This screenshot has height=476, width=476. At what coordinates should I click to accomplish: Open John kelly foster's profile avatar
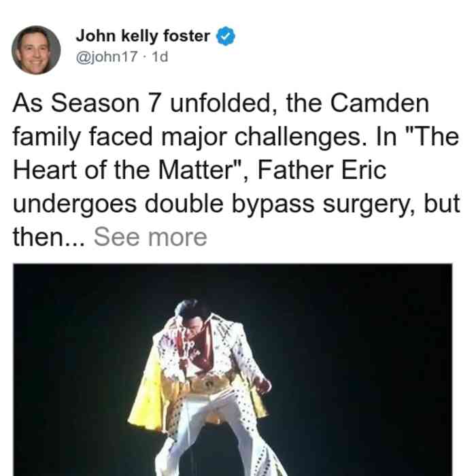point(36,50)
